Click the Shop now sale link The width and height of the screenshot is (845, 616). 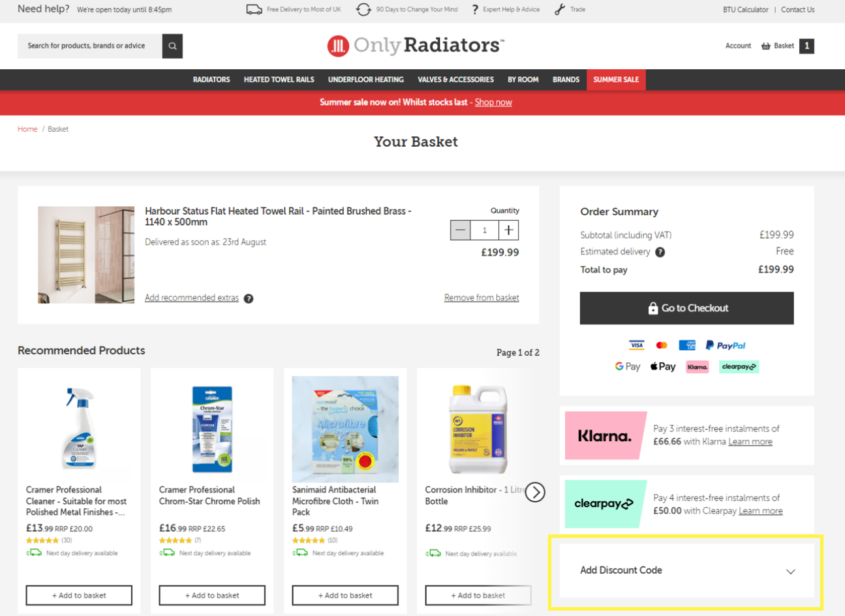click(493, 102)
